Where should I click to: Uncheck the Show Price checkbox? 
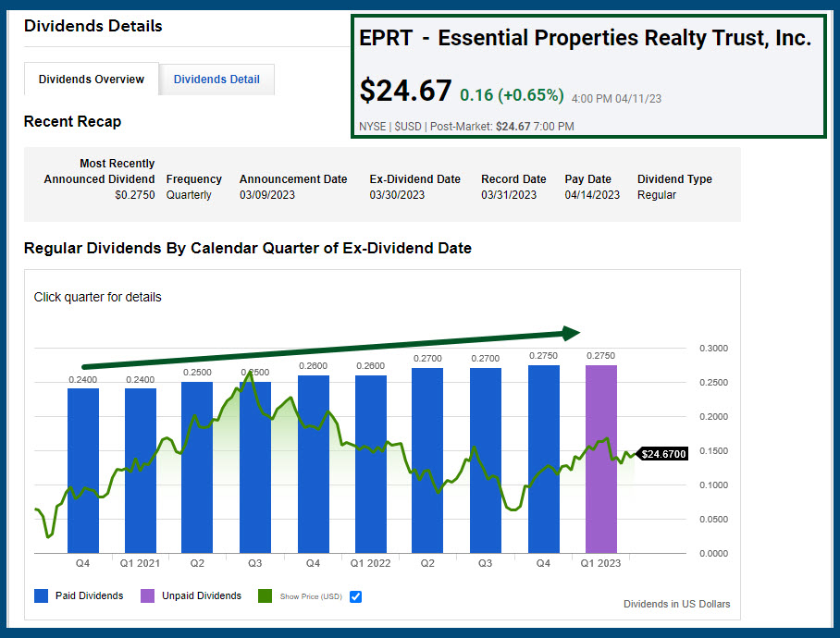point(355,596)
